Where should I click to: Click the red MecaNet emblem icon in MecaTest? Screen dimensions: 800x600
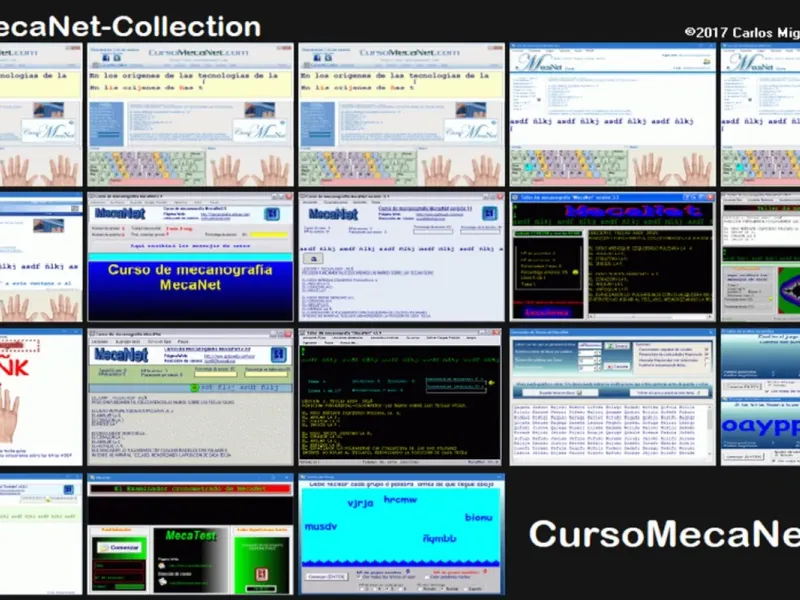point(261,575)
